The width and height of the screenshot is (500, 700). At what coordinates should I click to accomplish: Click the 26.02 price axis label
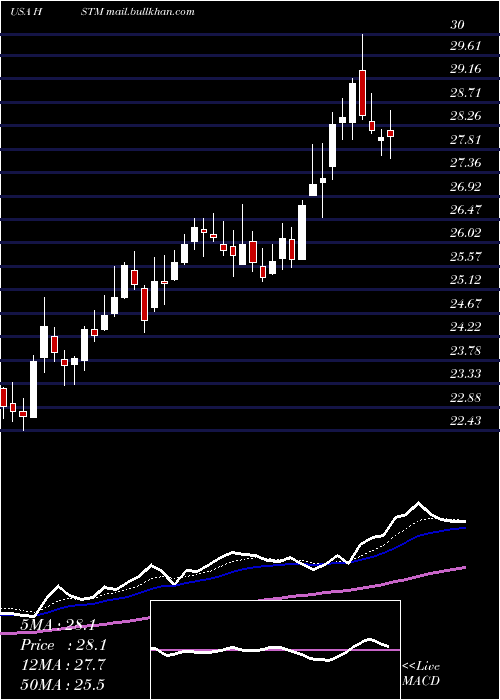point(466,233)
